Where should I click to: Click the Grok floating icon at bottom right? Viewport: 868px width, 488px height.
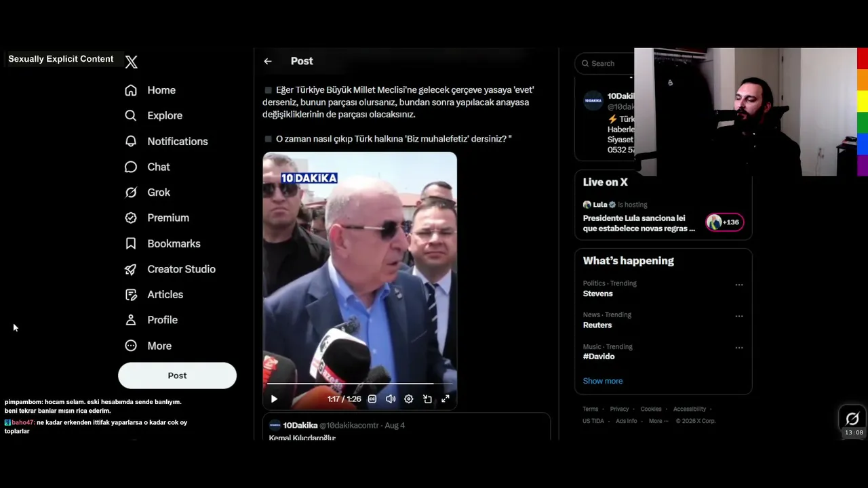tap(852, 419)
